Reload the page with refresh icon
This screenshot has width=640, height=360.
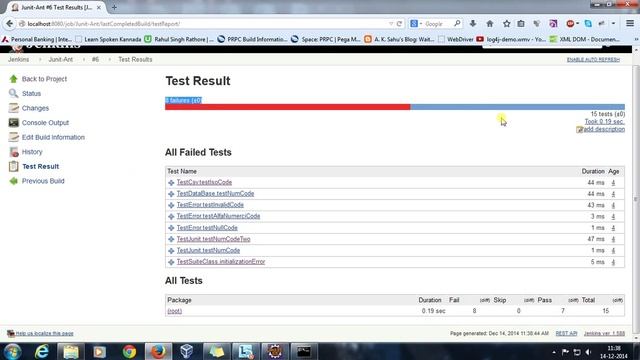click(399, 24)
